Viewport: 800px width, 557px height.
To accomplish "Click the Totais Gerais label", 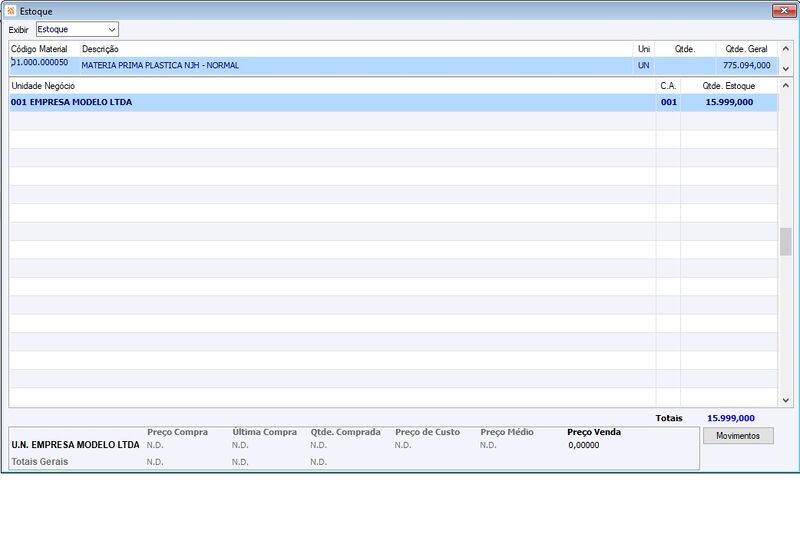I will [40, 462].
